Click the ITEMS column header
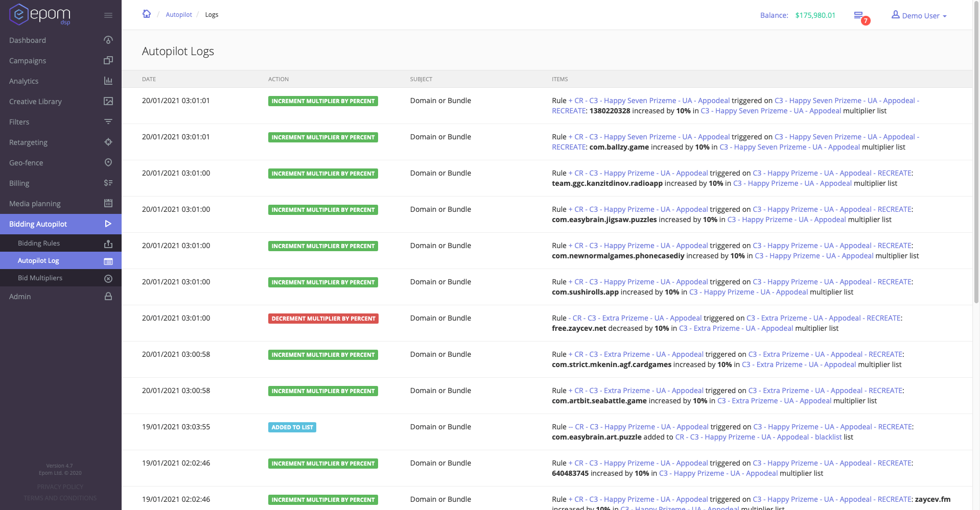Viewport: 980px width, 510px height. tap(560, 79)
